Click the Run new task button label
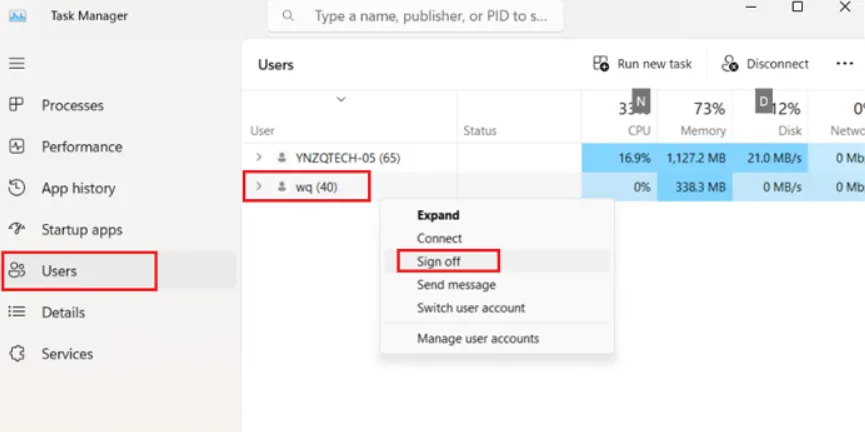Screen dimensions: 865x432 point(654,64)
